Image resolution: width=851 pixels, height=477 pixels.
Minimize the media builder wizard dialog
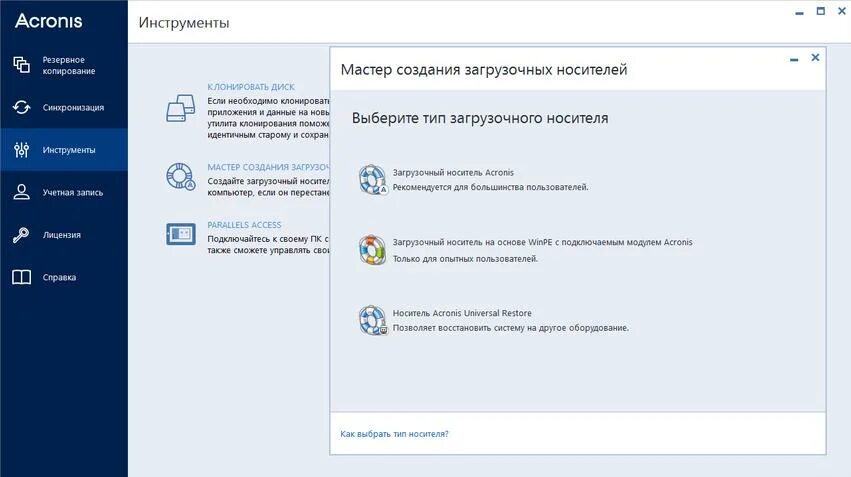click(x=794, y=59)
